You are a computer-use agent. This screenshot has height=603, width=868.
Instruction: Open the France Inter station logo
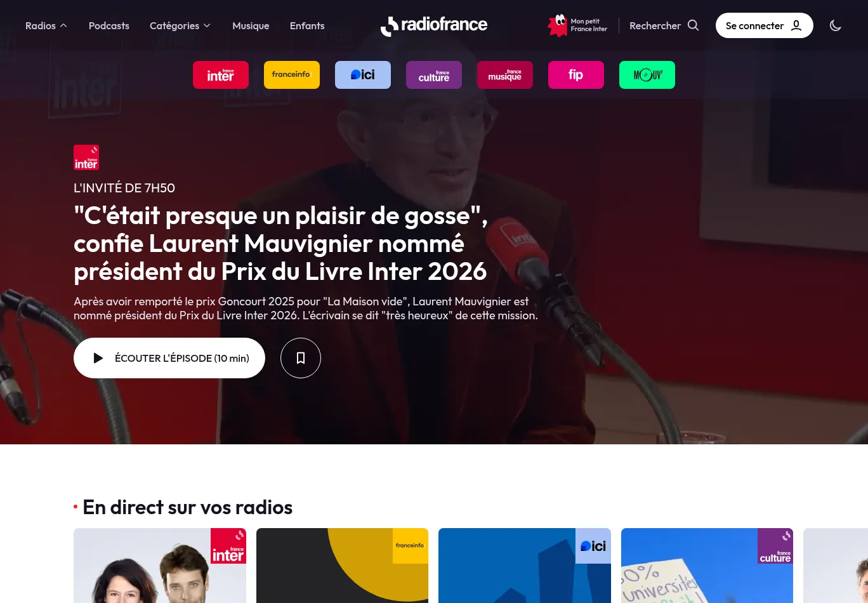click(x=221, y=75)
